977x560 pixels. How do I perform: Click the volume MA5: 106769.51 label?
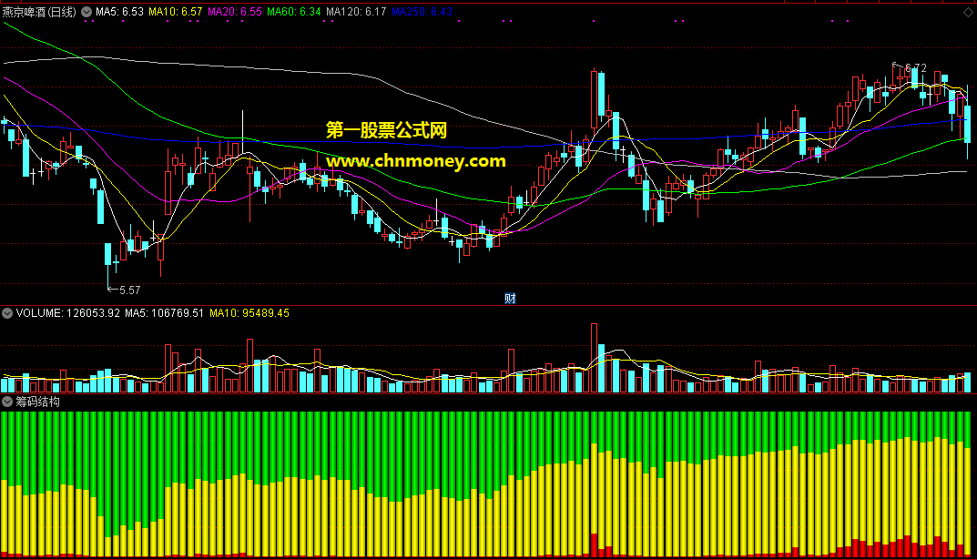tap(165, 313)
